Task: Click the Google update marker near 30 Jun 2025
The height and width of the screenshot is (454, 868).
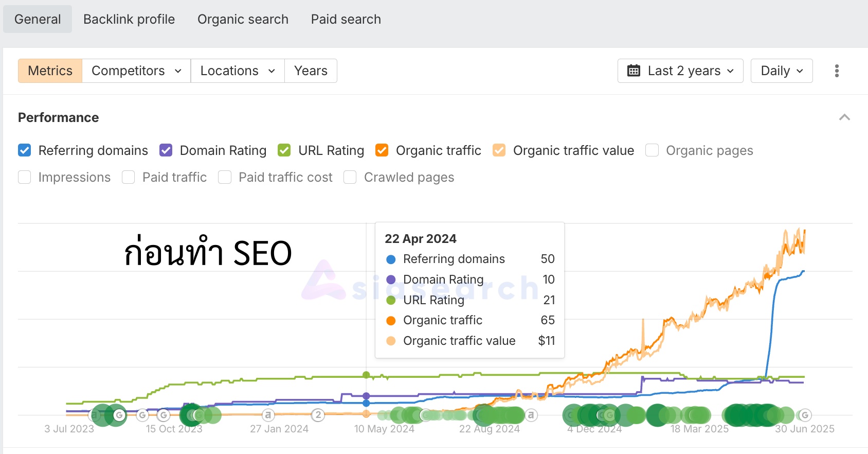Action: pyautogui.click(x=805, y=415)
